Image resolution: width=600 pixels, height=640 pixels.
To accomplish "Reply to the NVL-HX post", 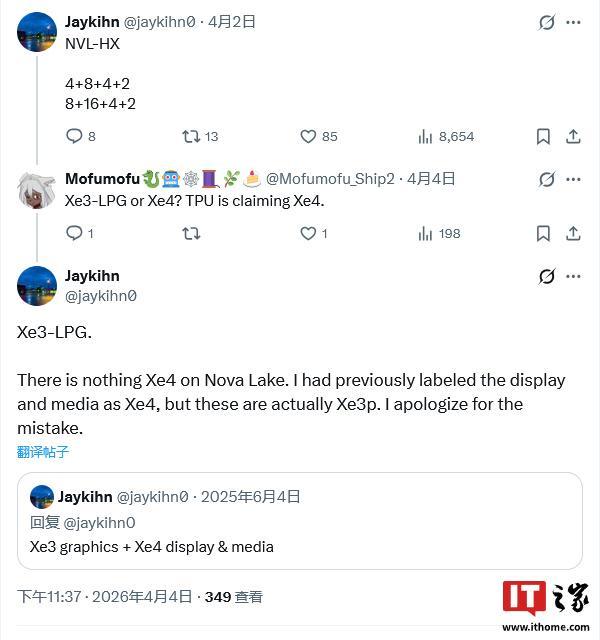I will click(74, 136).
